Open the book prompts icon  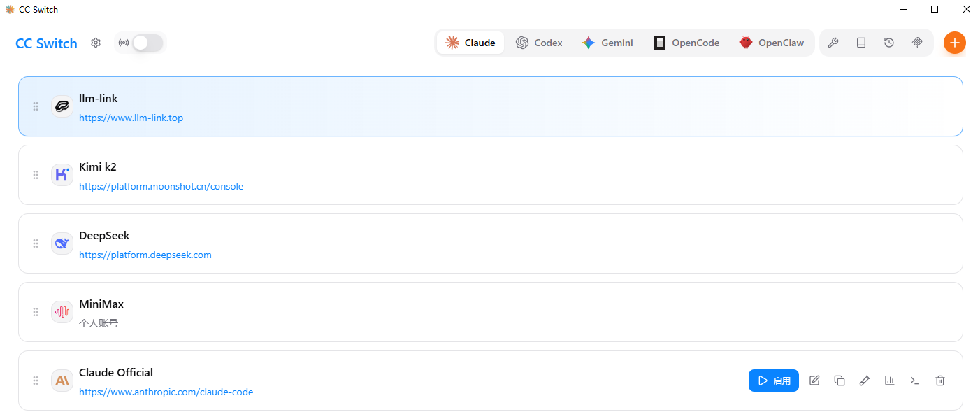tap(861, 43)
